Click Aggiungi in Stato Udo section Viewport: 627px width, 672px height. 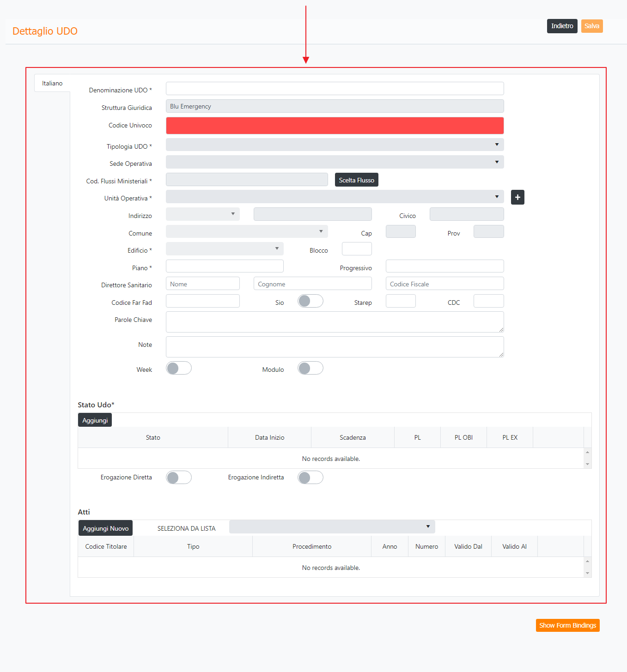tap(95, 420)
